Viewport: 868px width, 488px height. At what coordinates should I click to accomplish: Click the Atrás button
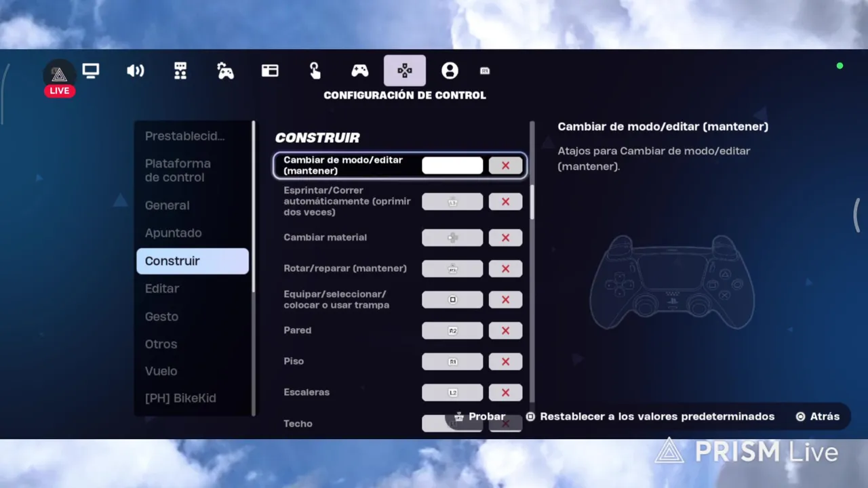818,417
